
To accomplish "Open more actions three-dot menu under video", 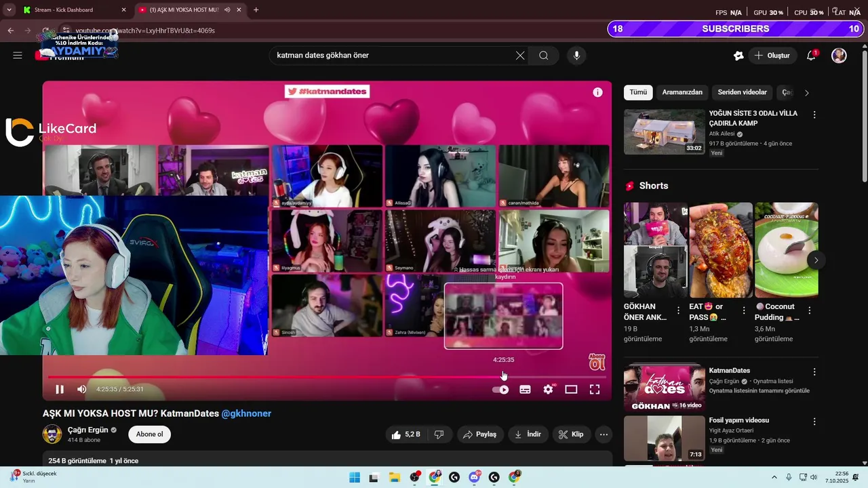I will tap(604, 434).
